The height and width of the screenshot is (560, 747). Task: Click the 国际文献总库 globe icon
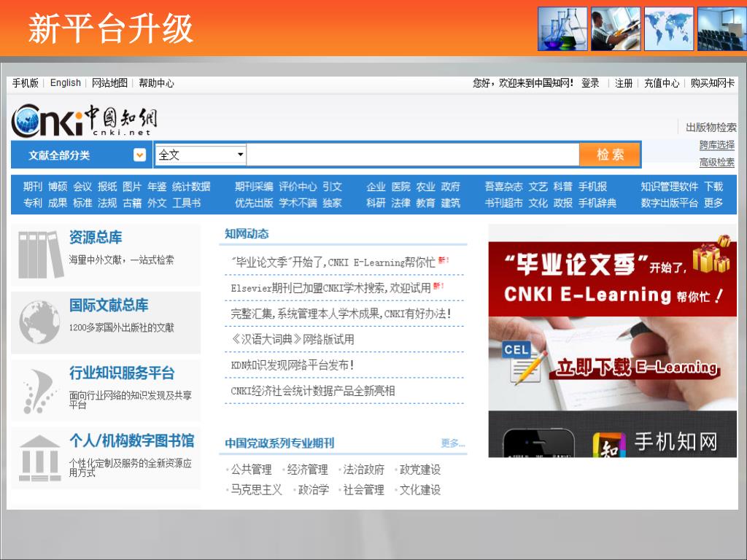click(x=40, y=322)
